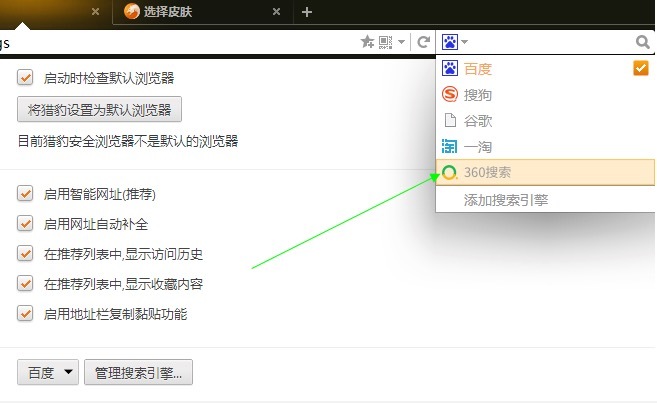The width and height of the screenshot is (657, 403).
Task: Toggle 启用网址自动补全 checkbox
Action: point(25,224)
